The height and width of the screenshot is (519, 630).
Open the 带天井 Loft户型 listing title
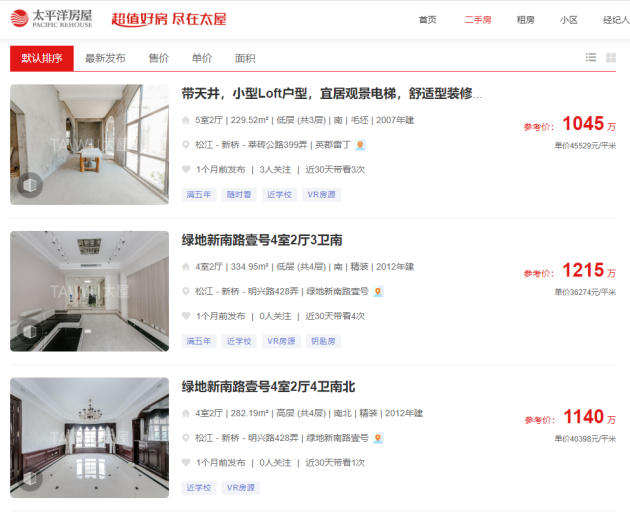tap(331, 94)
